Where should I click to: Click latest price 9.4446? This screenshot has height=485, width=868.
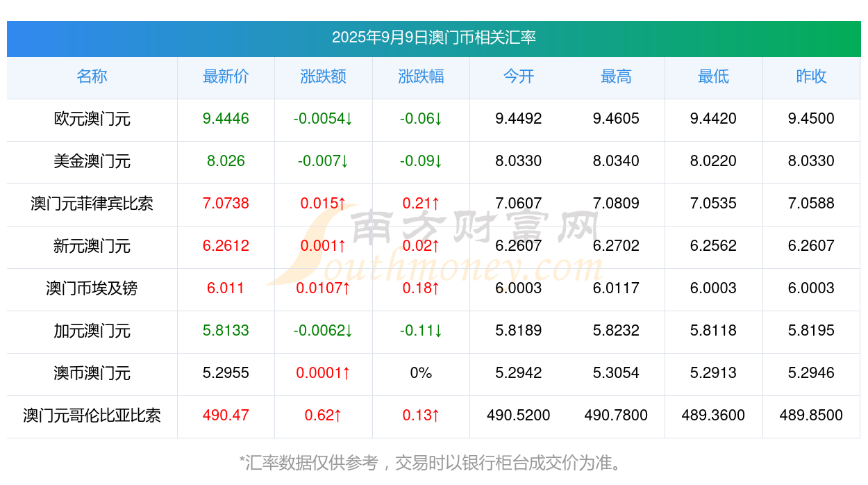[x=226, y=119]
